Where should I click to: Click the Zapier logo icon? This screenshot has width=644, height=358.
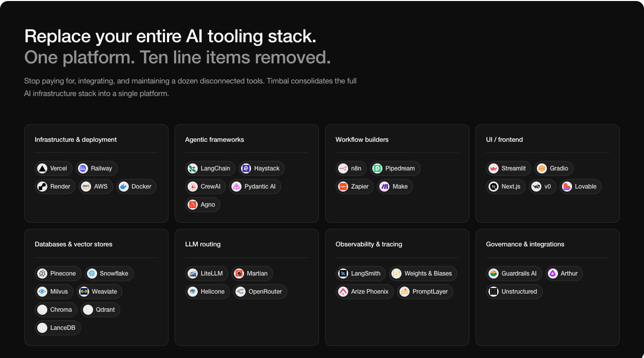(343, 187)
